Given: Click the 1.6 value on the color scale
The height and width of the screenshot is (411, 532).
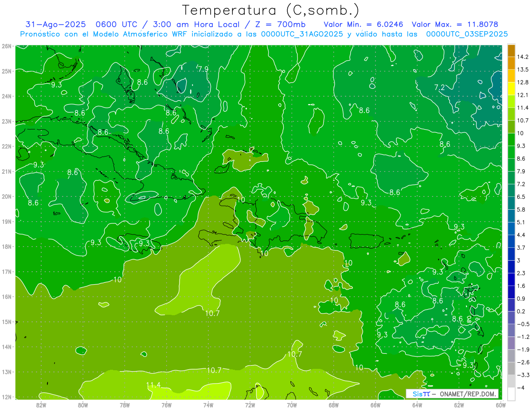Looking at the screenshot, I should point(521,286).
